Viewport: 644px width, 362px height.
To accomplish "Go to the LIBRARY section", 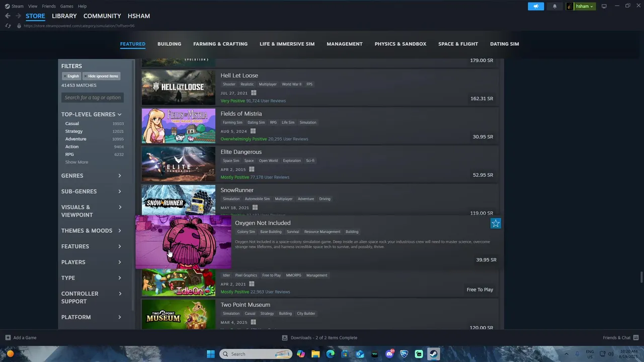I will [64, 16].
